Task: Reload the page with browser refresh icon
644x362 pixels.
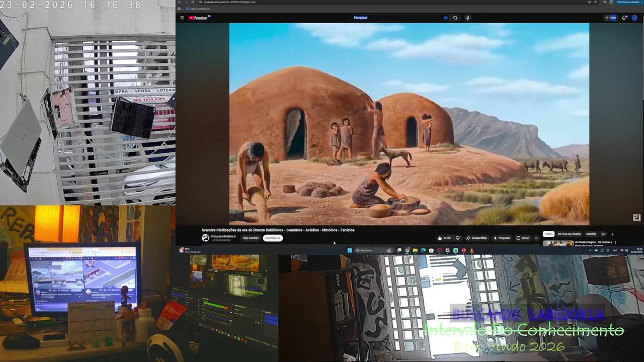Action: tap(192, 2)
